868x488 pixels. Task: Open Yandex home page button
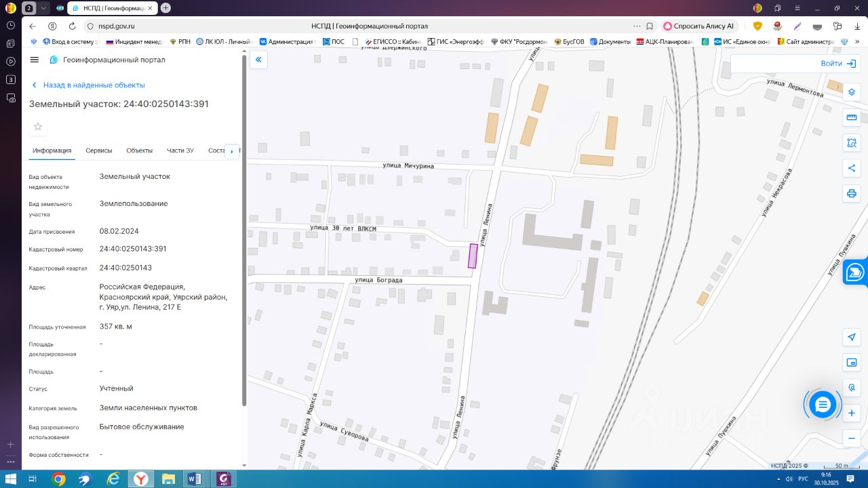52,26
